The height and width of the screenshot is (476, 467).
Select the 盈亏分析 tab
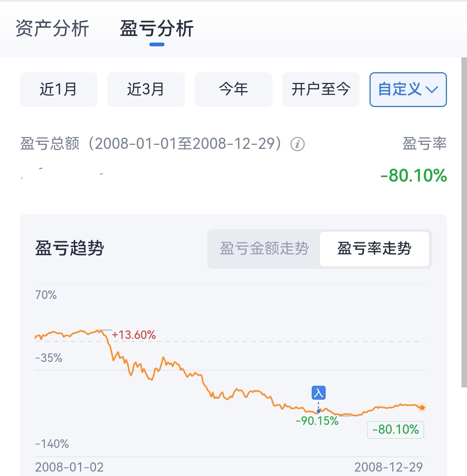click(157, 29)
